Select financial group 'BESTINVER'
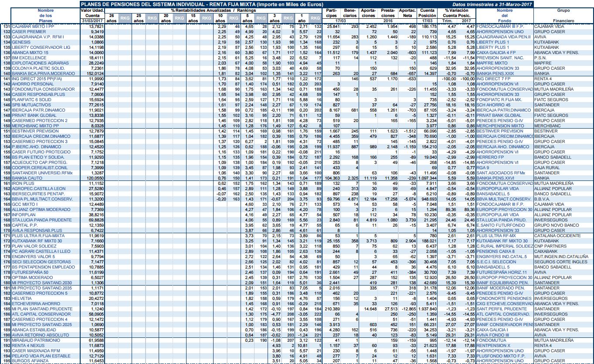The image size is (594, 364). [x=546, y=131]
